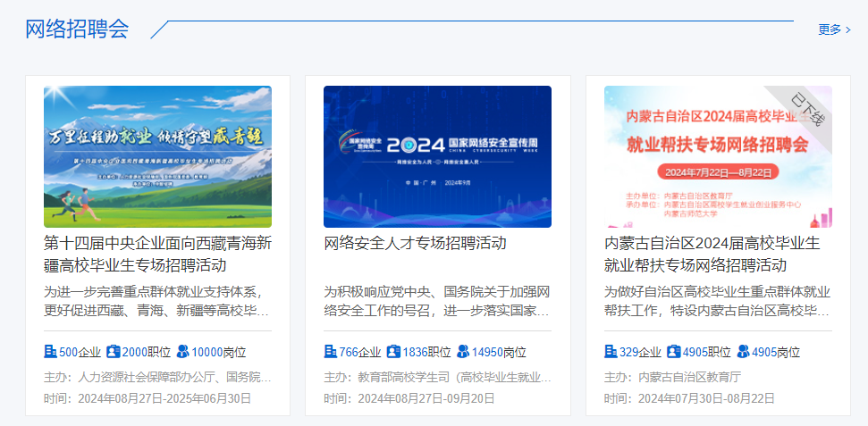Open the 万里征程助就业 banner thumbnail
The image size is (868, 426).
[x=157, y=156]
